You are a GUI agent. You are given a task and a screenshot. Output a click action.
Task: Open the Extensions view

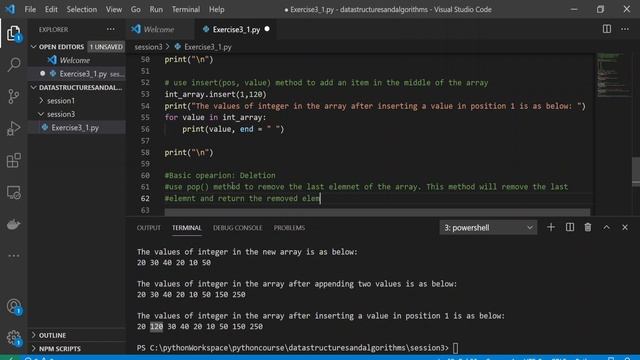pyautogui.click(x=13, y=160)
